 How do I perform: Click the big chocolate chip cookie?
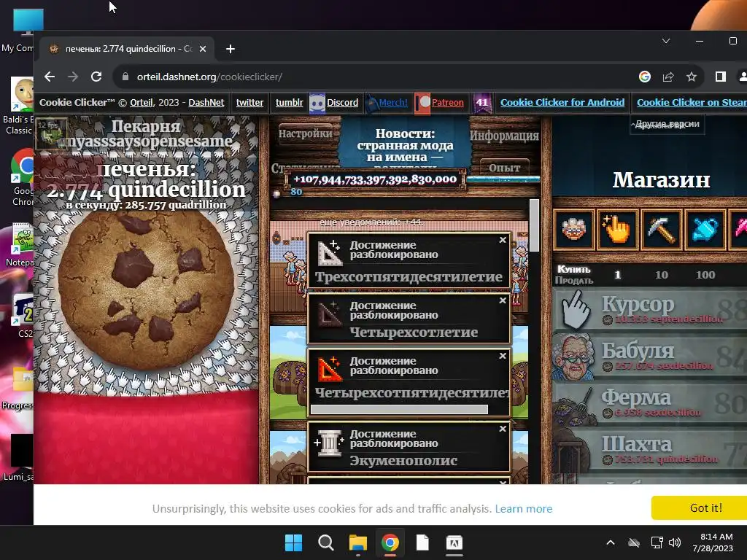point(146,292)
